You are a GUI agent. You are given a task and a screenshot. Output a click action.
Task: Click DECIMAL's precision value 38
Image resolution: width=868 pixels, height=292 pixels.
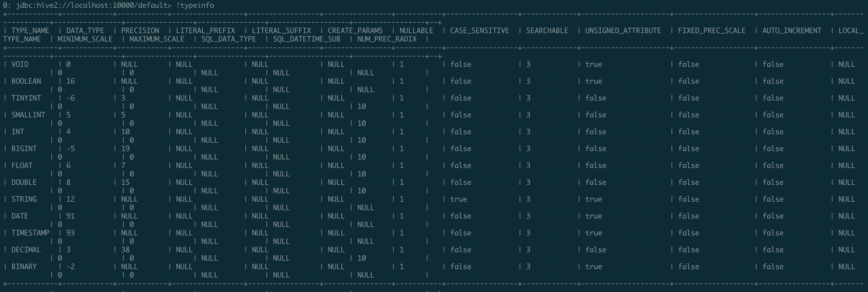tap(125, 249)
